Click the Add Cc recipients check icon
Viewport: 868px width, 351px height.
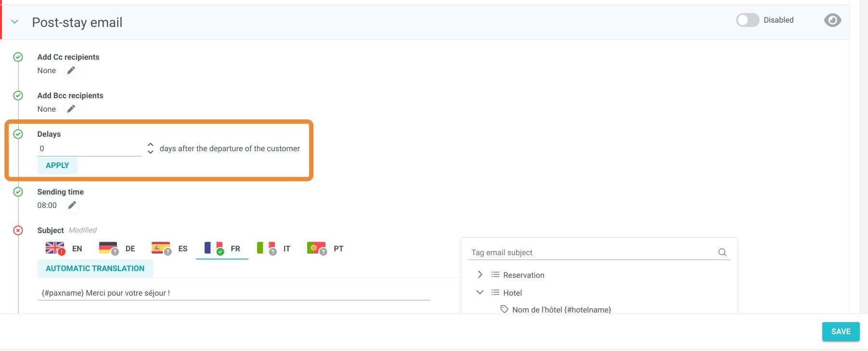click(x=18, y=57)
